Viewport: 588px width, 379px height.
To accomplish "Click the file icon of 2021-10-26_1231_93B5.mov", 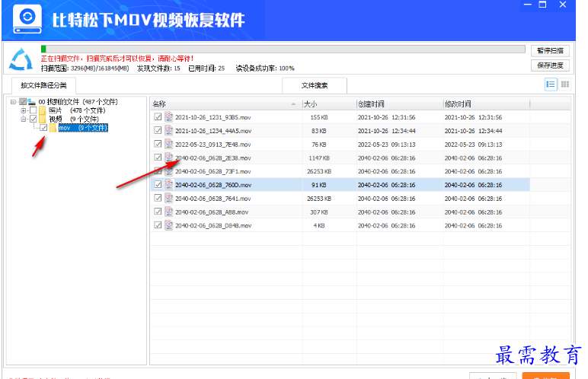I will click(169, 117).
